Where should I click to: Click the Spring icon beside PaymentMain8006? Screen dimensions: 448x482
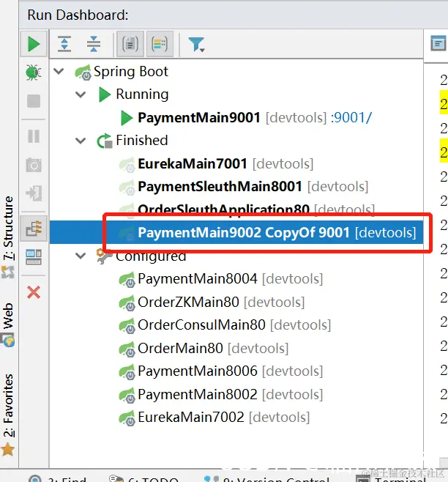tap(127, 371)
